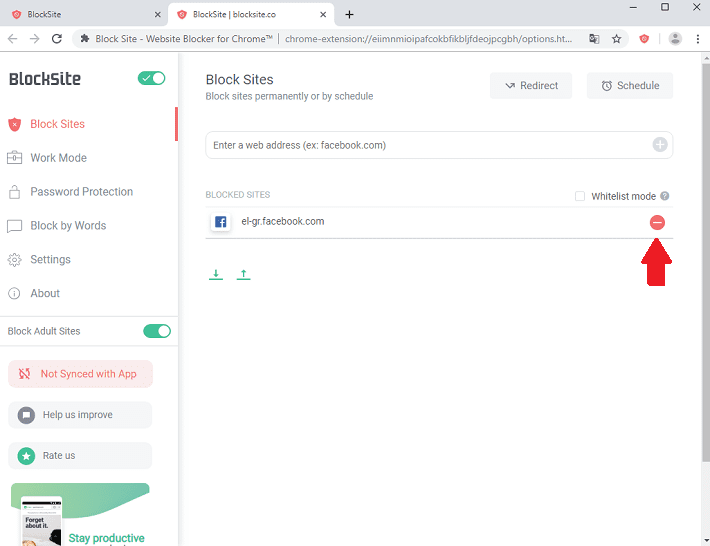Click the import list download arrow icon
The image size is (710, 546).
click(216, 274)
